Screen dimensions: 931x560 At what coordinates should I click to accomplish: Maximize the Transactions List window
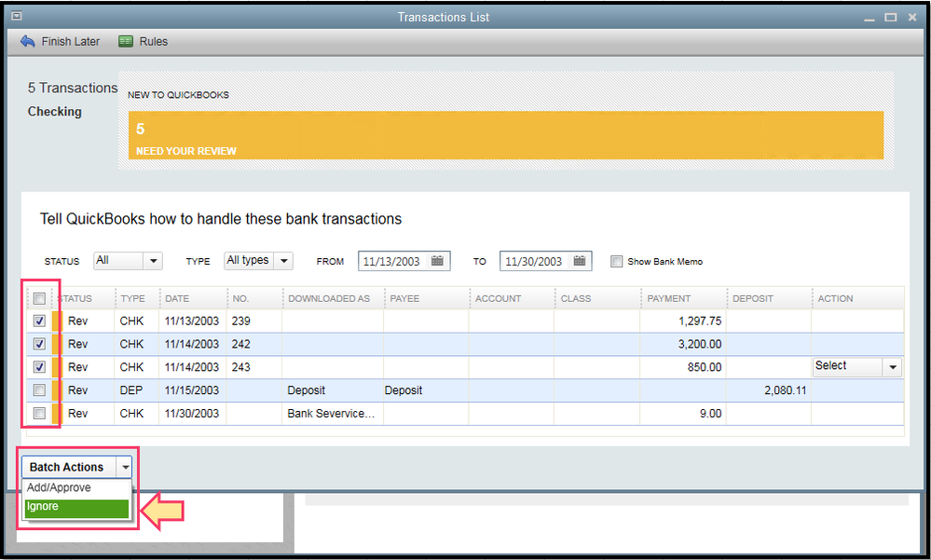pos(891,17)
